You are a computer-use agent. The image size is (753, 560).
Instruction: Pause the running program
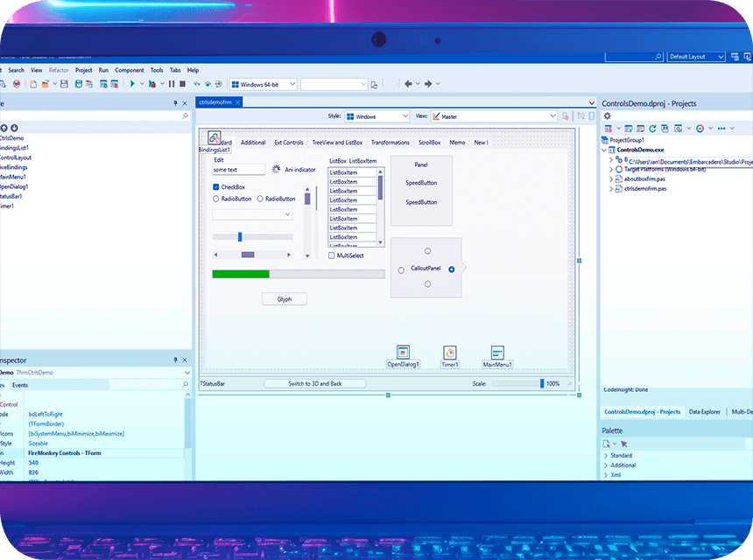click(x=172, y=84)
